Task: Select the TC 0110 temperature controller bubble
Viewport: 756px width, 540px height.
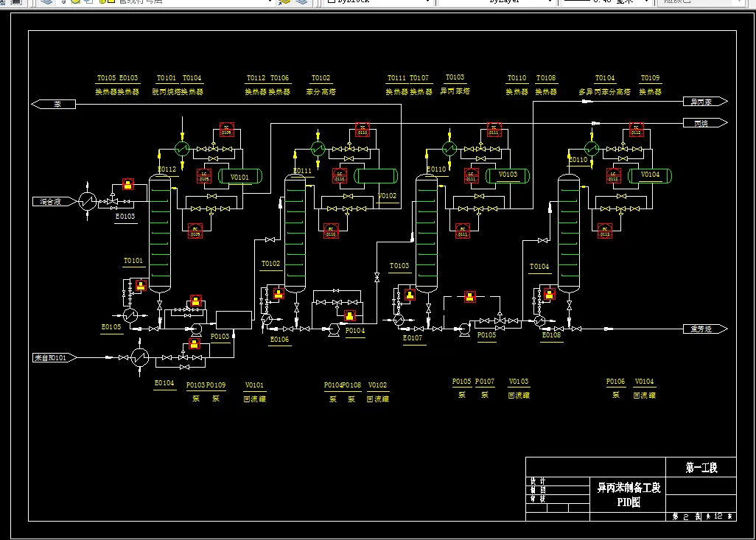Action: 362,129
